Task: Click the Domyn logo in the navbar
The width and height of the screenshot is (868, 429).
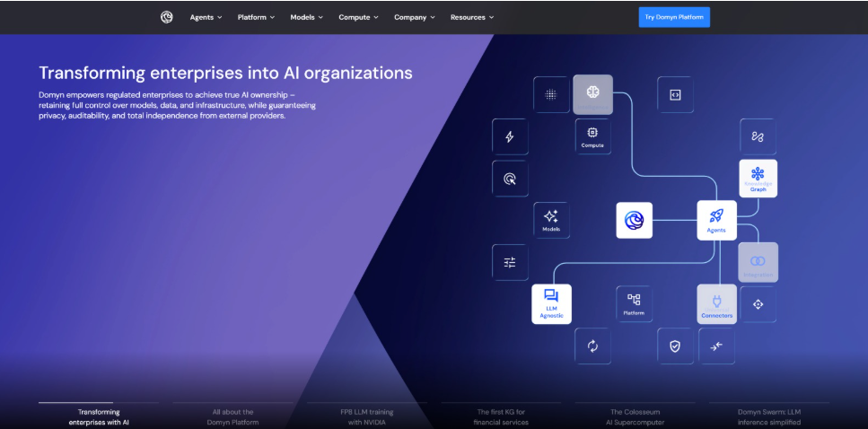Action: coord(166,17)
